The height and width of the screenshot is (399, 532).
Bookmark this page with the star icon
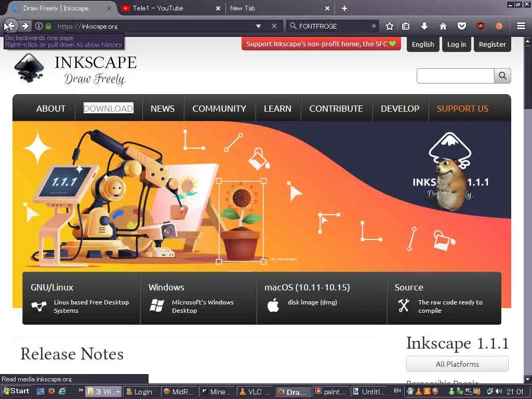click(x=390, y=26)
